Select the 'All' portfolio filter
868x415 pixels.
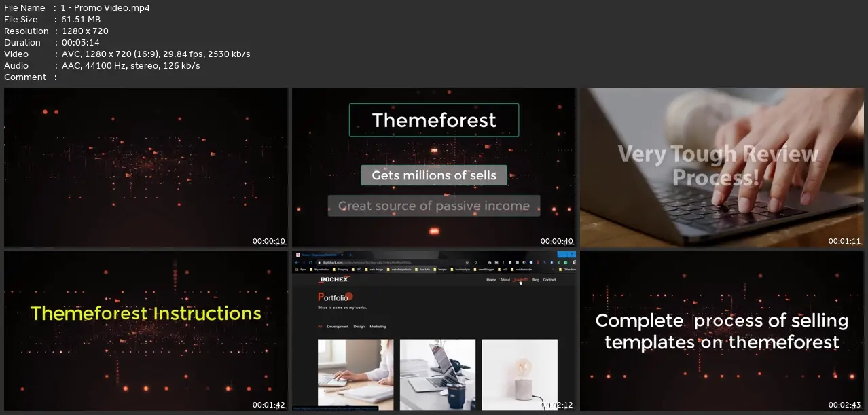pyautogui.click(x=320, y=327)
